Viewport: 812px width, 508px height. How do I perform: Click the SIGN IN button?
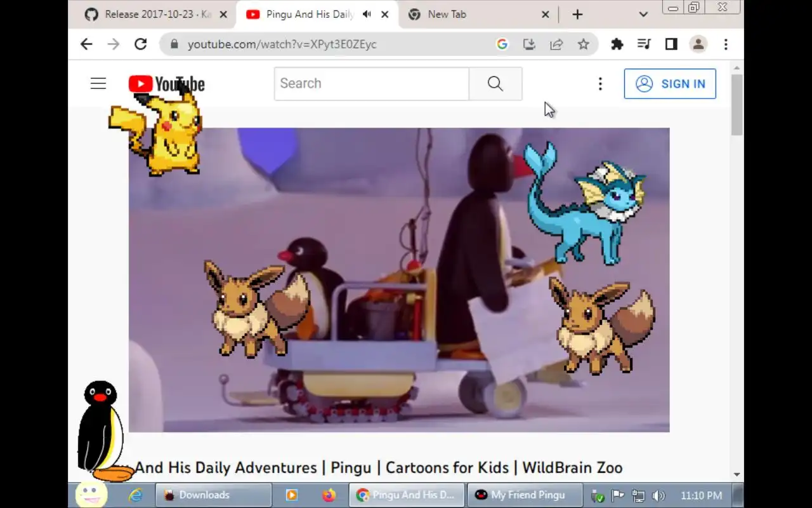click(x=670, y=84)
